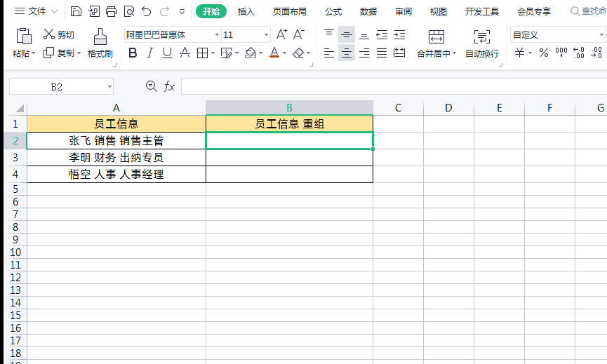Copy selection with 复制
This screenshot has width=607, height=364.
point(58,53)
